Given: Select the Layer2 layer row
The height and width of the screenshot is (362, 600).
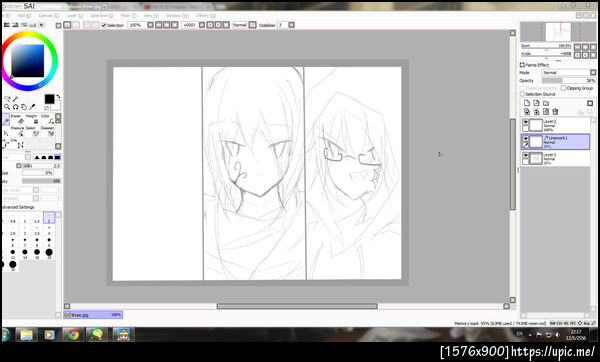Looking at the screenshot, I should tap(555, 125).
